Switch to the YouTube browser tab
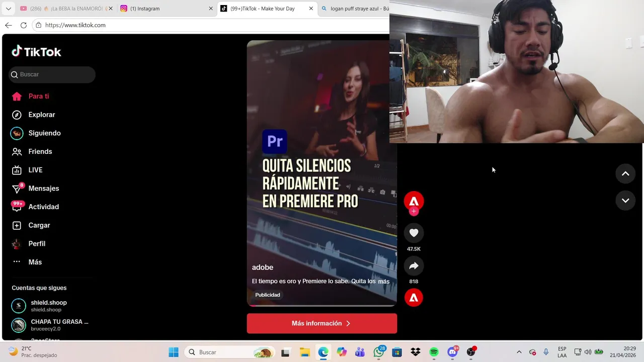 click(x=66, y=9)
